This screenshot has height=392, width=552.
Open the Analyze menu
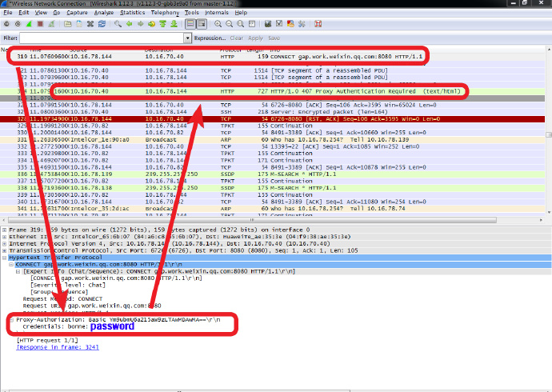(x=104, y=12)
